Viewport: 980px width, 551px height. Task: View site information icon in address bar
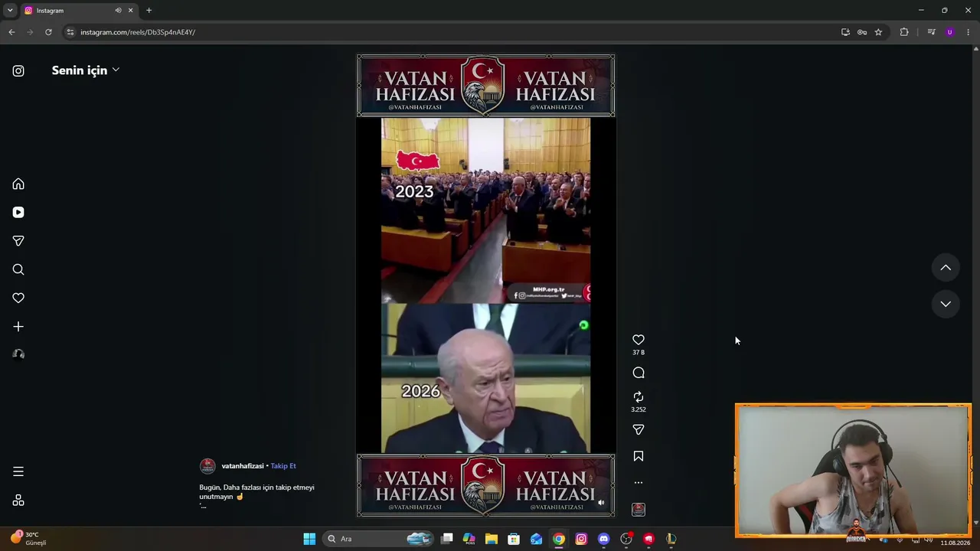point(70,32)
